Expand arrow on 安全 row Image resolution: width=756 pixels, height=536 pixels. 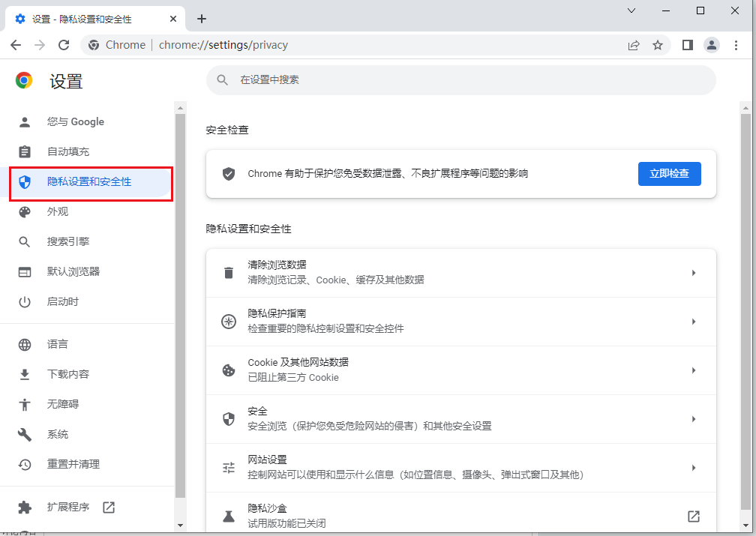693,419
